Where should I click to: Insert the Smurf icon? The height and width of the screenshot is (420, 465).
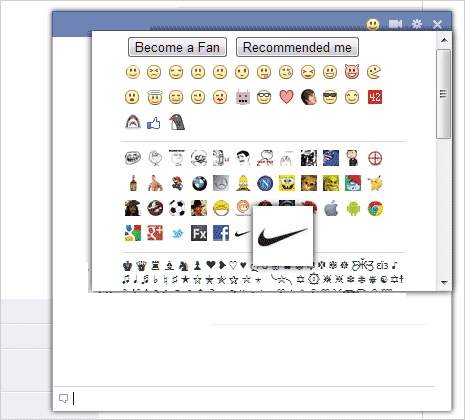click(353, 183)
